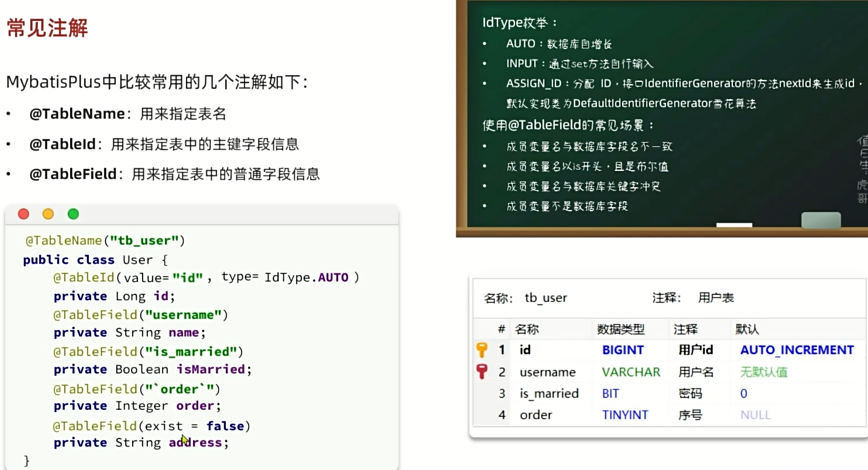
Task: Click AUTO_INCREMENT default value cell
Action: [797, 350]
